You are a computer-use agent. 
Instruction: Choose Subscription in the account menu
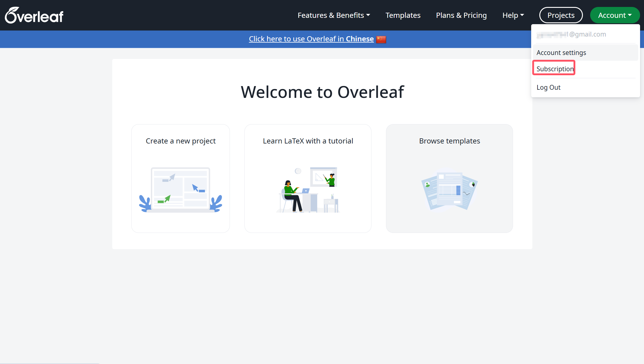click(x=555, y=69)
